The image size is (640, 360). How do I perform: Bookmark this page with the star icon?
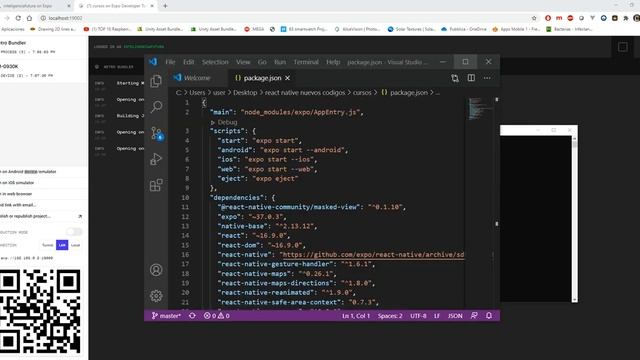coord(534,18)
